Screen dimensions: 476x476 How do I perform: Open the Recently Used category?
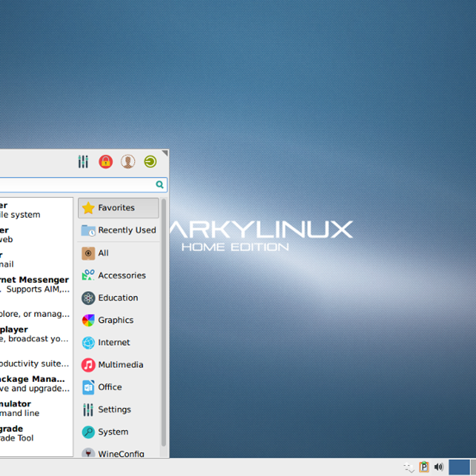click(x=119, y=230)
